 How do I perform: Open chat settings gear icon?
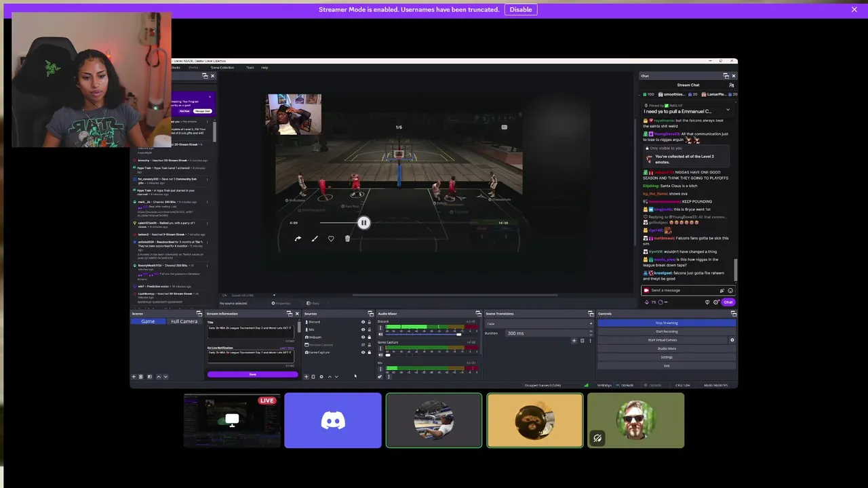tap(715, 302)
